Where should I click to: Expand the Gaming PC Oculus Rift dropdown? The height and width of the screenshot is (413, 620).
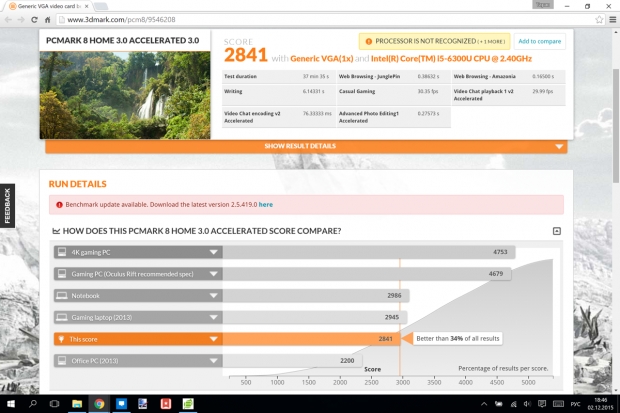click(x=213, y=274)
